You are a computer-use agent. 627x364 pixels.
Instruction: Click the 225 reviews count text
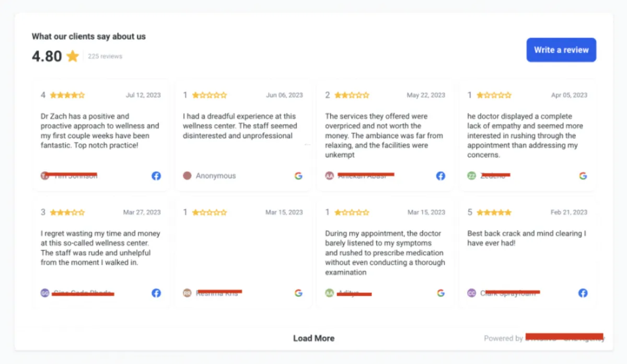click(x=105, y=56)
